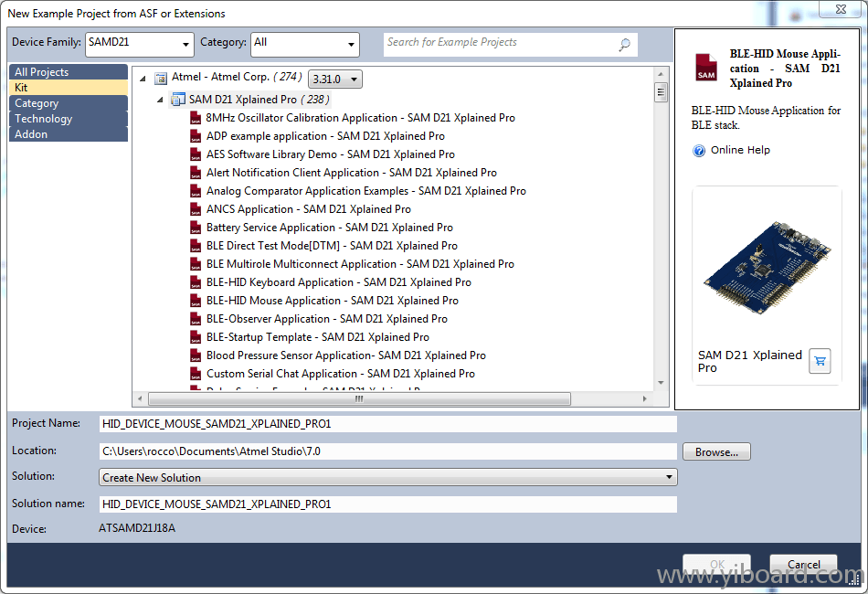Image resolution: width=868 pixels, height=594 pixels.
Task: Click the horizontal scrollbar thumb of project list
Action: click(359, 398)
